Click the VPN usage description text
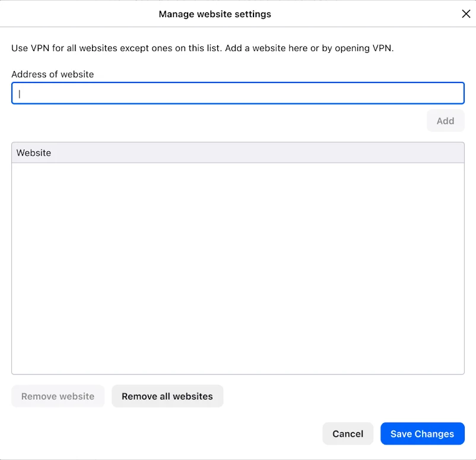This screenshot has width=476, height=460. click(202, 48)
